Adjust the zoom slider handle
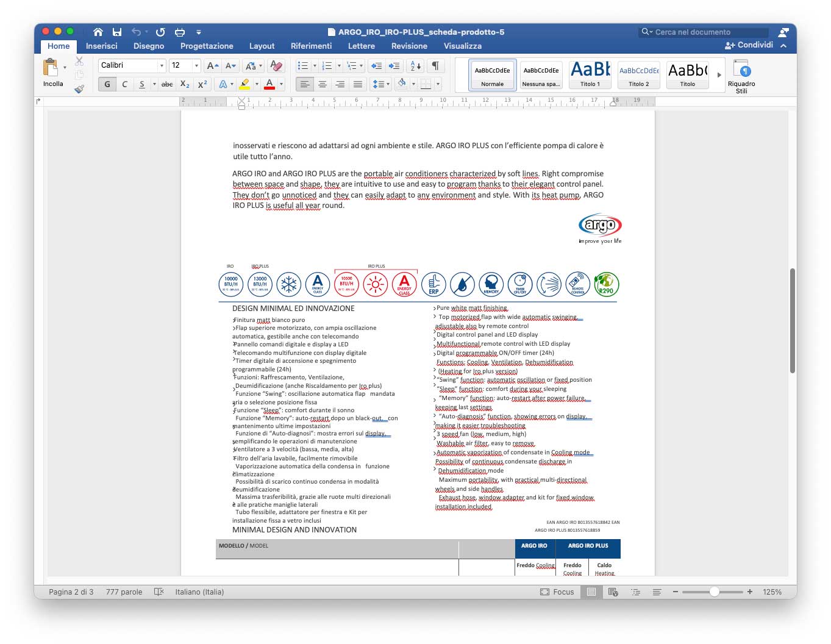The width and height of the screenshot is (831, 644). coord(714,592)
